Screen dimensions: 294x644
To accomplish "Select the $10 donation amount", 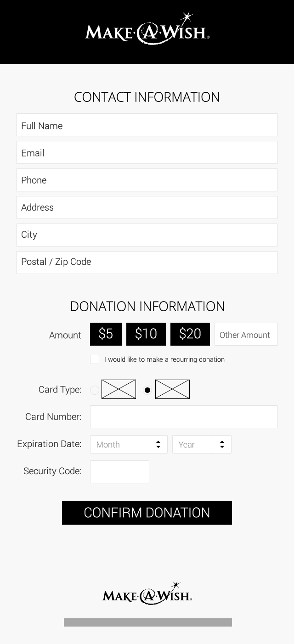I will click(146, 334).
